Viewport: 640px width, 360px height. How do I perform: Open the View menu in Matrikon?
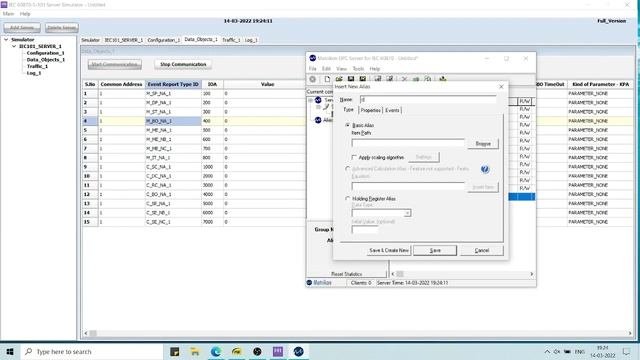point(341,69)
